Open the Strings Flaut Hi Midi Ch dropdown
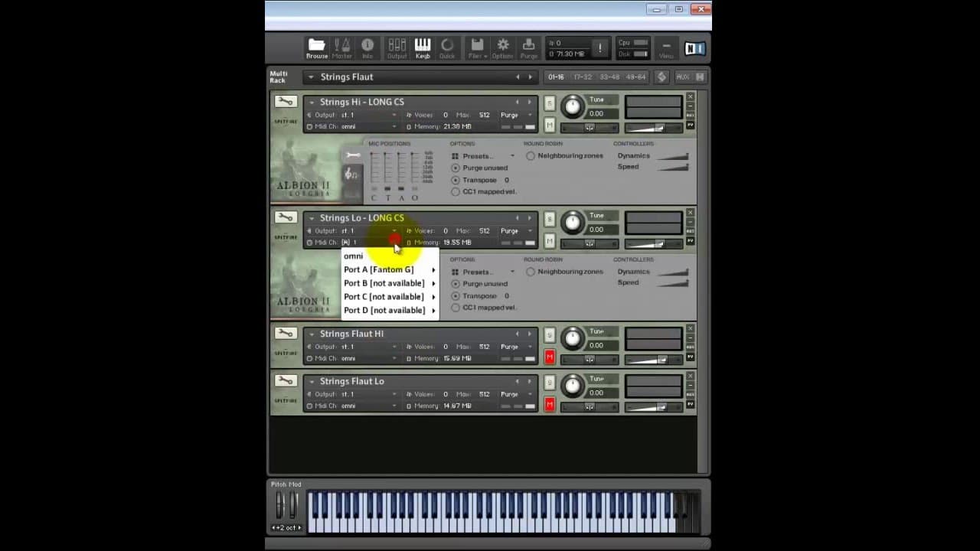Screen dimensions: 980x551 [x=368, y=358]
